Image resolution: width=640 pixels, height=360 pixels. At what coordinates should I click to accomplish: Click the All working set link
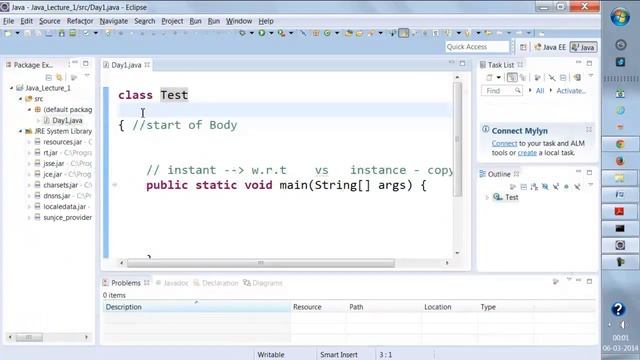click(x=540, y=91)
